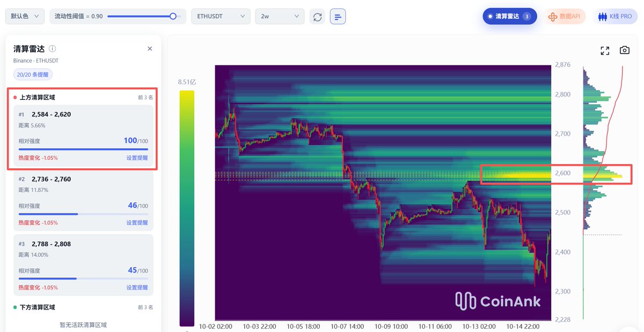Refresh the liquidation heatmap data

[x=318, y=17]
